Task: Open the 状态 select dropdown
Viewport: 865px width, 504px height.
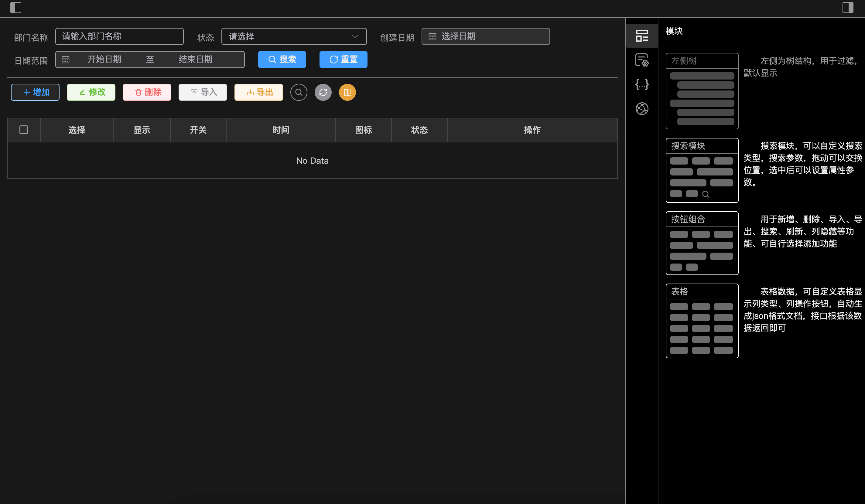Action: tap(294, 36)
